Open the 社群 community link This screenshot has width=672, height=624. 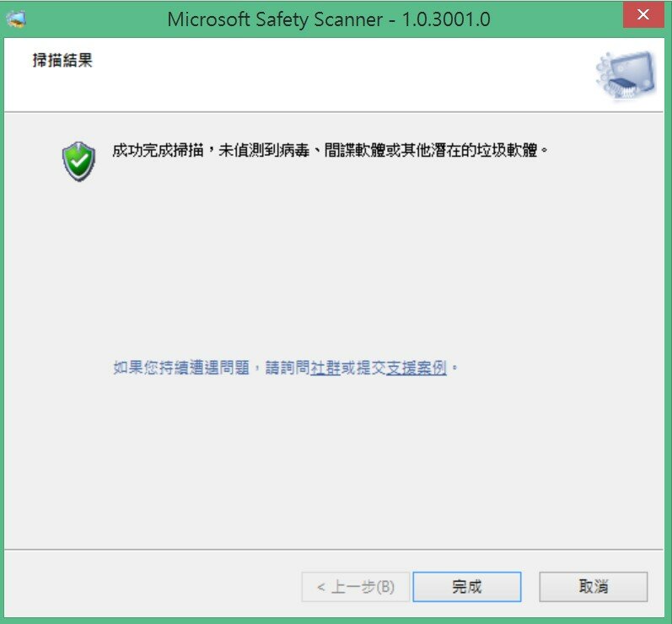[325, 368]
